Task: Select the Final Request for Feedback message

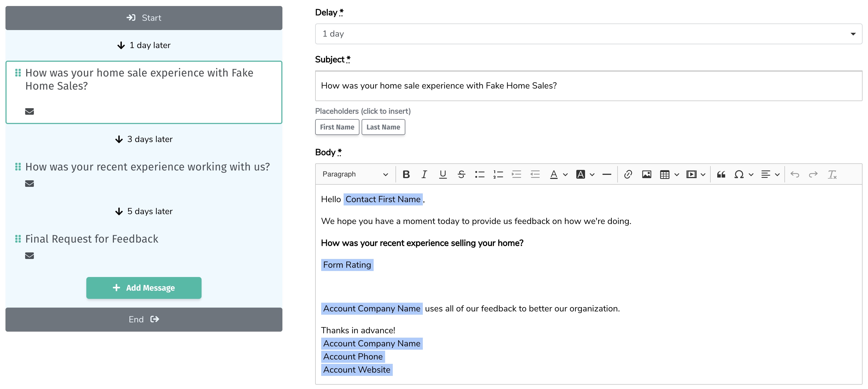Action: pyautogui.click(x=92, y=239)
